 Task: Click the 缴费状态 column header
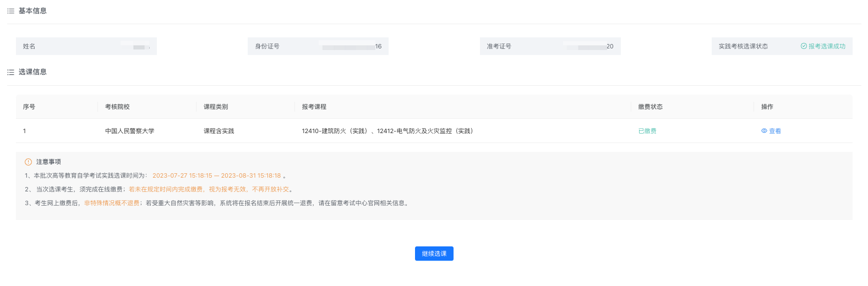(651, 107)
